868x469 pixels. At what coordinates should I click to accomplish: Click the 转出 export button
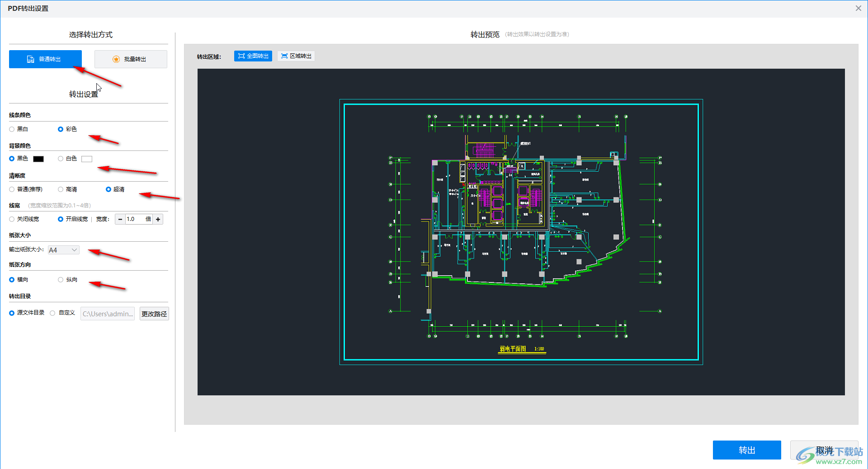pyautogui.click(x=747, y=450)
